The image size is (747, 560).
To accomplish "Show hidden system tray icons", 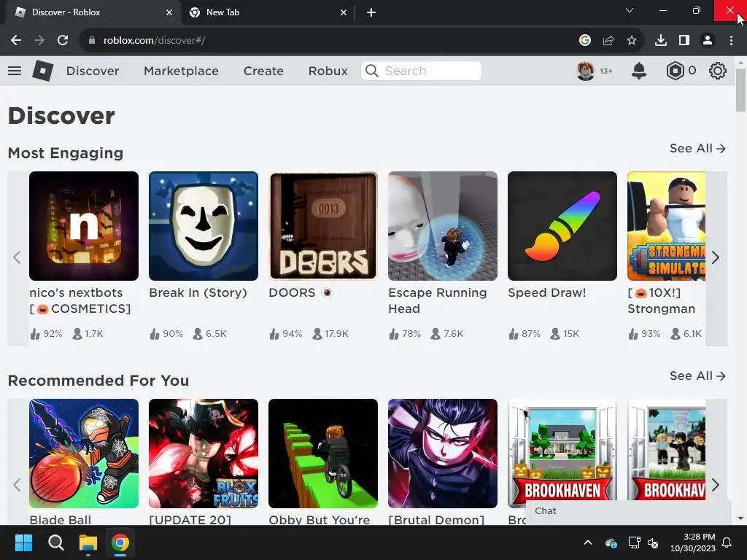I will pyautogui.click(x=588, y=542).
